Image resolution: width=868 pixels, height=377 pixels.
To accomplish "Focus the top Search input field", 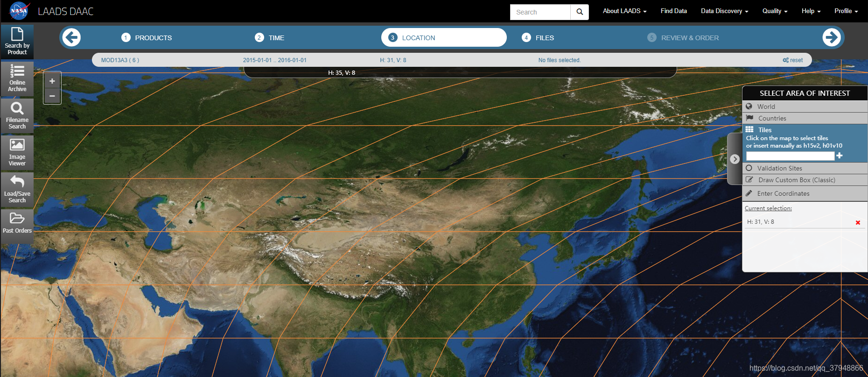I will point(540,12).
